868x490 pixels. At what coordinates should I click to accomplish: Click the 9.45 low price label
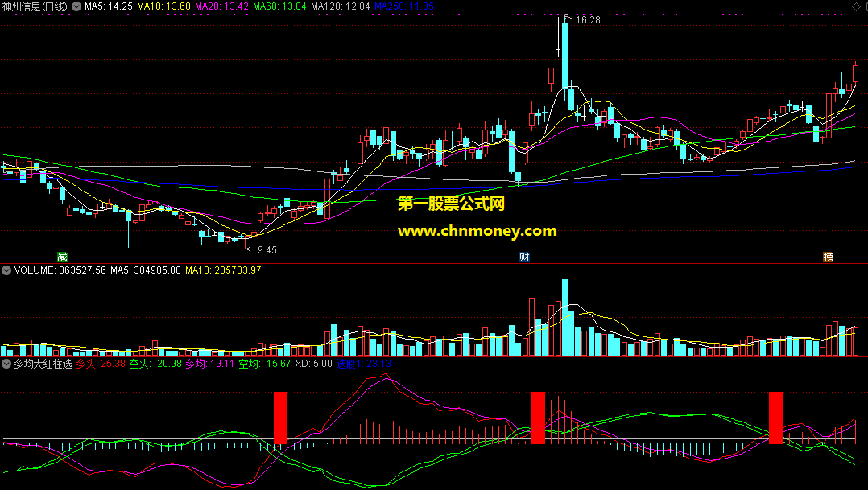click(267, 250)
